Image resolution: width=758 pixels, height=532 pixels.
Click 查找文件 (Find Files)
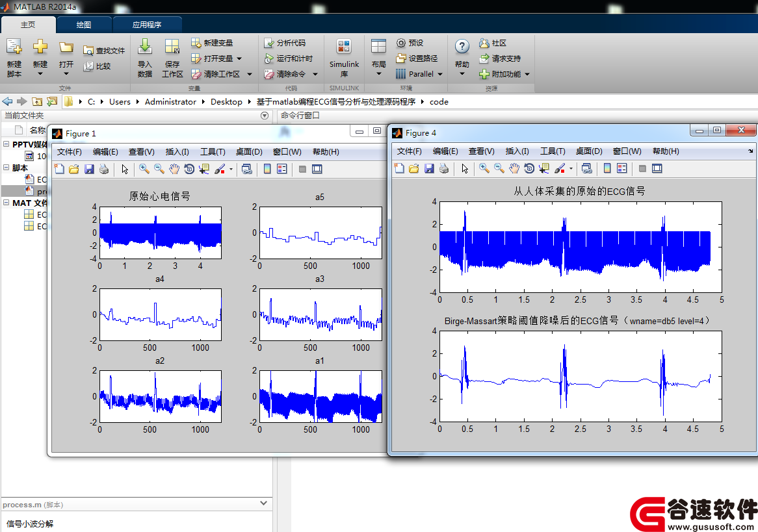[x=104, y=51]
